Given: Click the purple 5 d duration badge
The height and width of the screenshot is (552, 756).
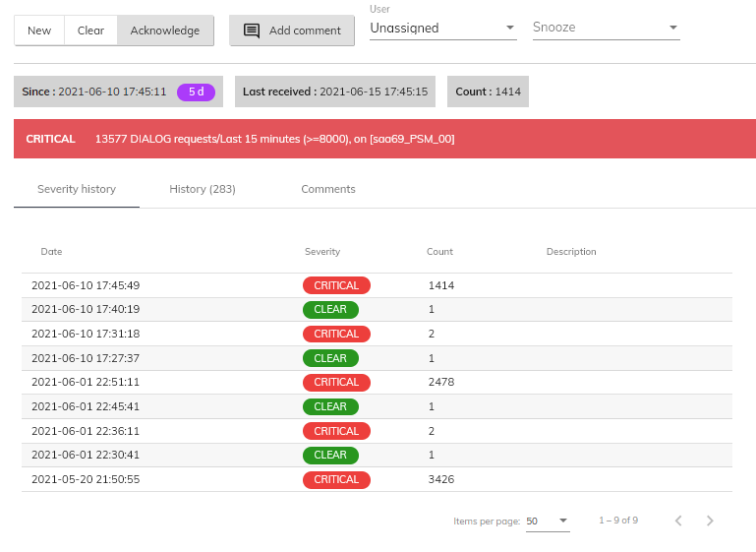Looking at the screenshot, I should tap(196, 92).
